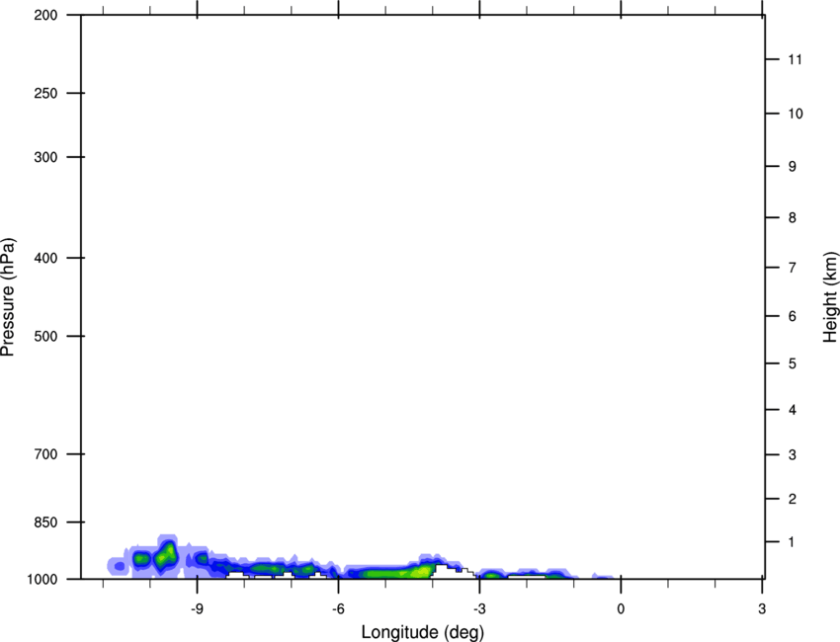The width and height of the screenshot is (840, 642).
Task: Click the 'Height (km)' axis title
Action: 830,297
